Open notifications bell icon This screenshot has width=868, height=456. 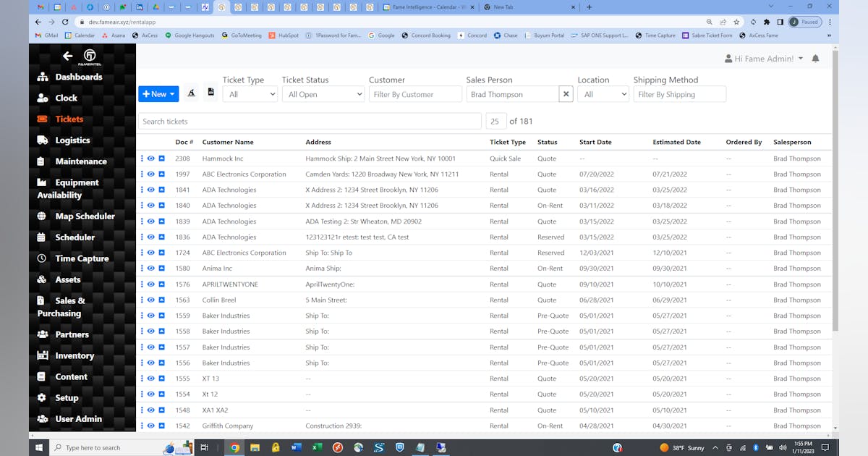coord(815,59)
